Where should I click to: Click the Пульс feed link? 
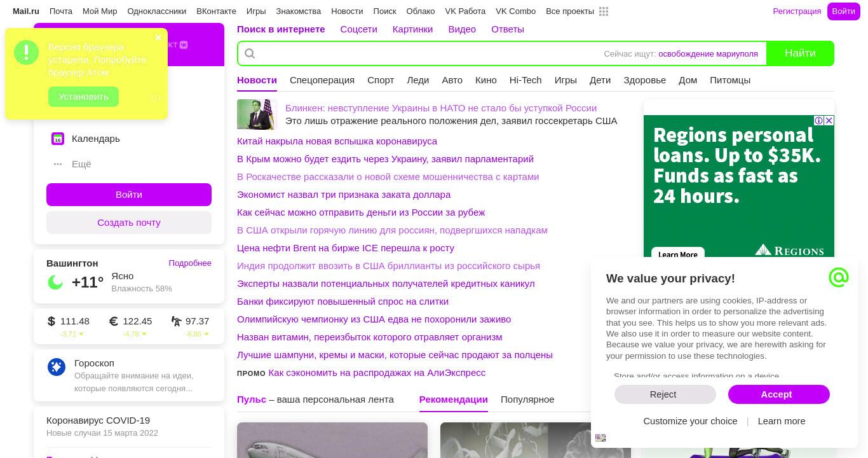pyautogui.click(x=252, y=399)
